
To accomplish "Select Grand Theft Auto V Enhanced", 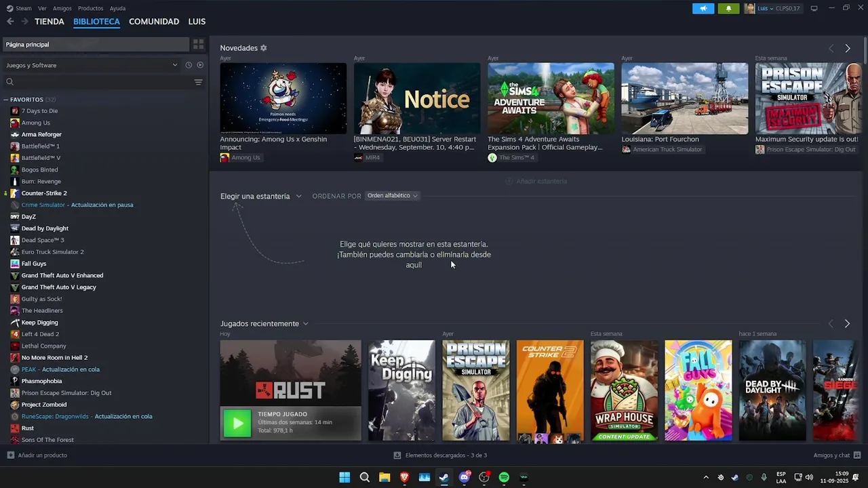I will [62, 275].
